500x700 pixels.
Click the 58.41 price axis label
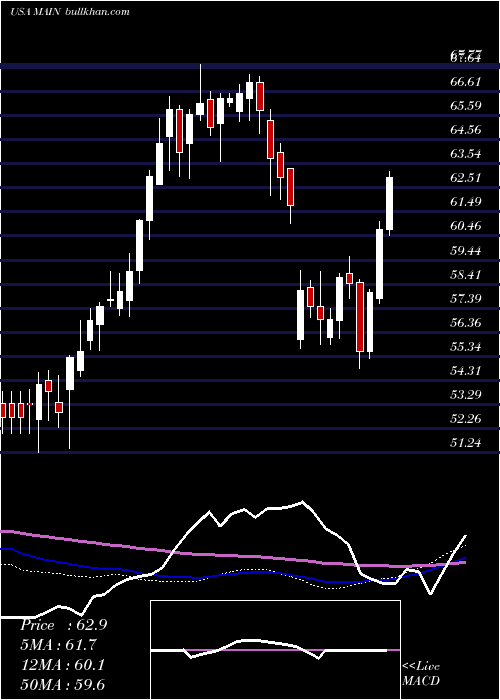click(x=466, y=274)
